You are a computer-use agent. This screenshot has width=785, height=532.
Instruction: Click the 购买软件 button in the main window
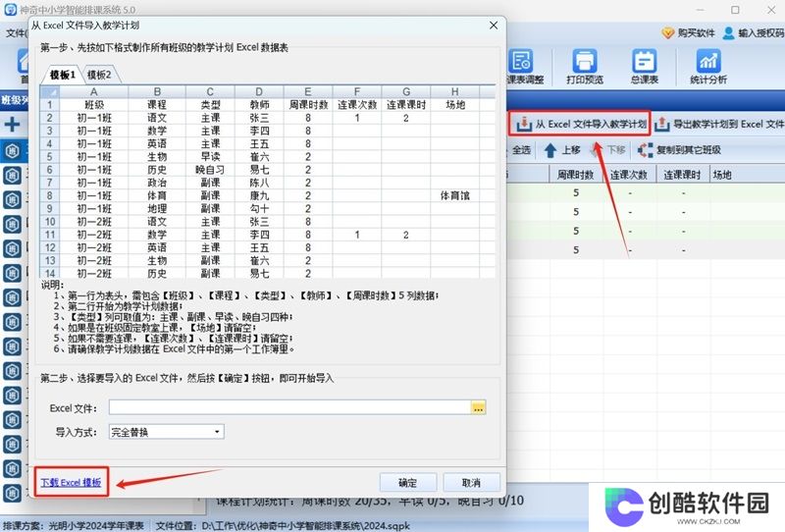[x=689, y=33]
